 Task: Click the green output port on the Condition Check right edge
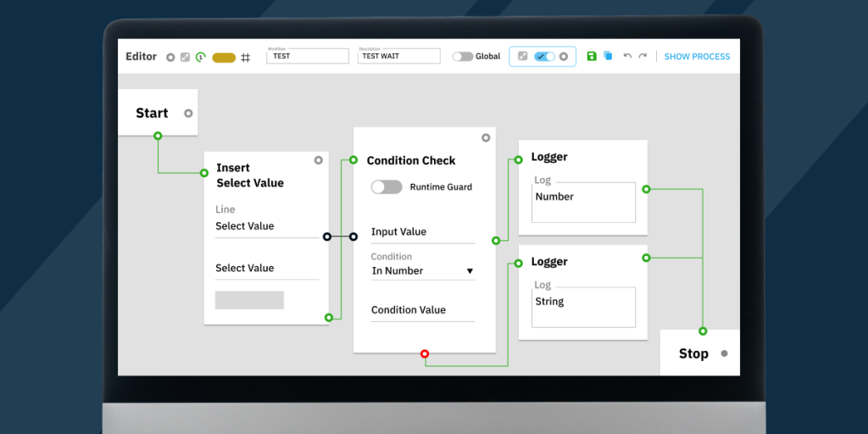(x=496, y=241)
